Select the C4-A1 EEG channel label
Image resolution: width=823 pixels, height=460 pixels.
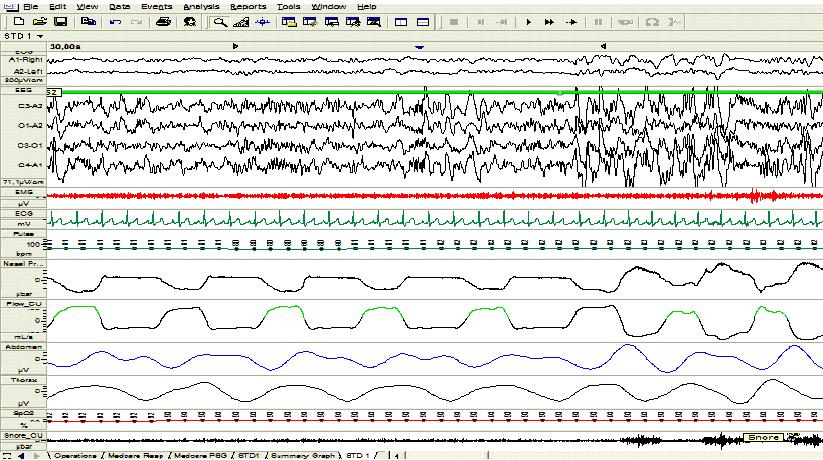(30, 165)
